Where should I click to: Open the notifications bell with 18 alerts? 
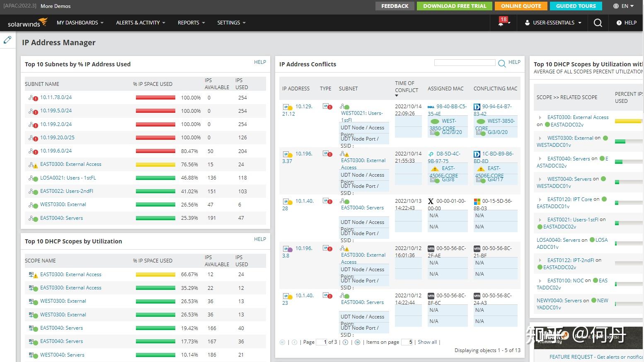501,23
